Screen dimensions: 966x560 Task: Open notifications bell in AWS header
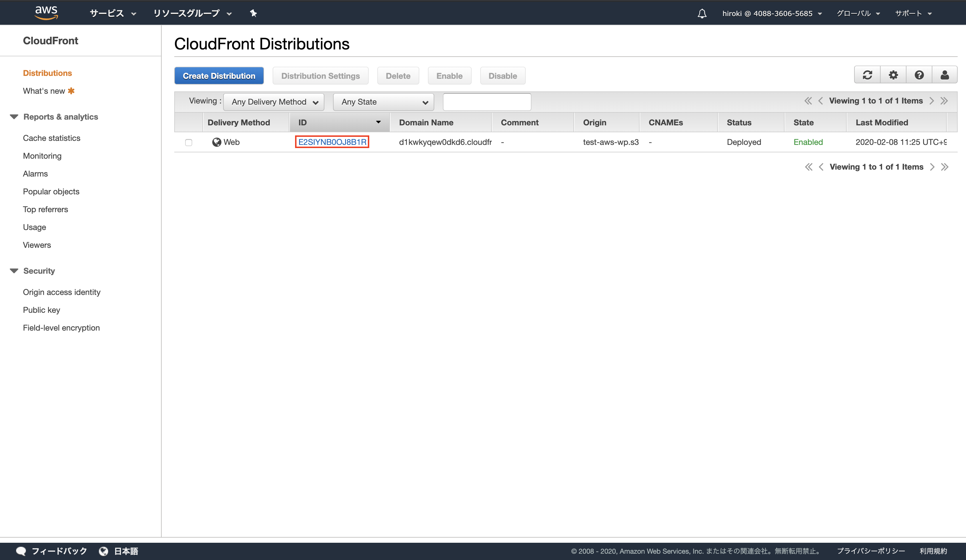point(702,14)
